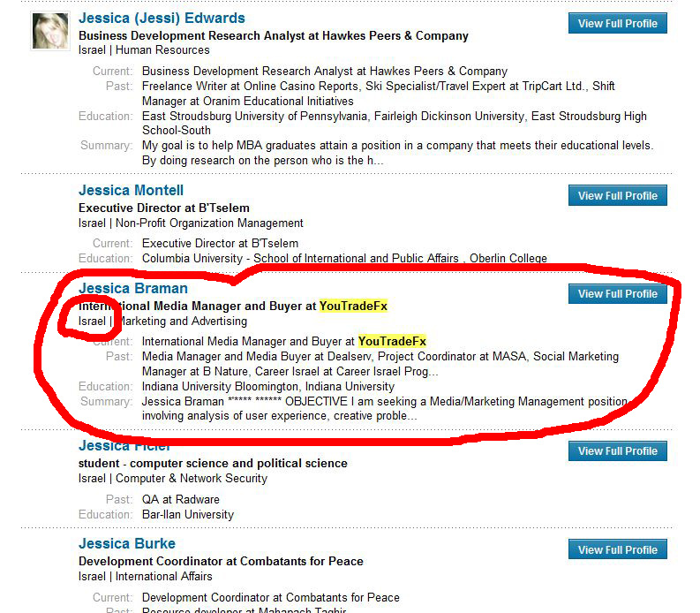Viewport: 700px width, 613px height.
Task: Click Braman's summary text starting with OBJECTIVE
Action: coord(385,409)
